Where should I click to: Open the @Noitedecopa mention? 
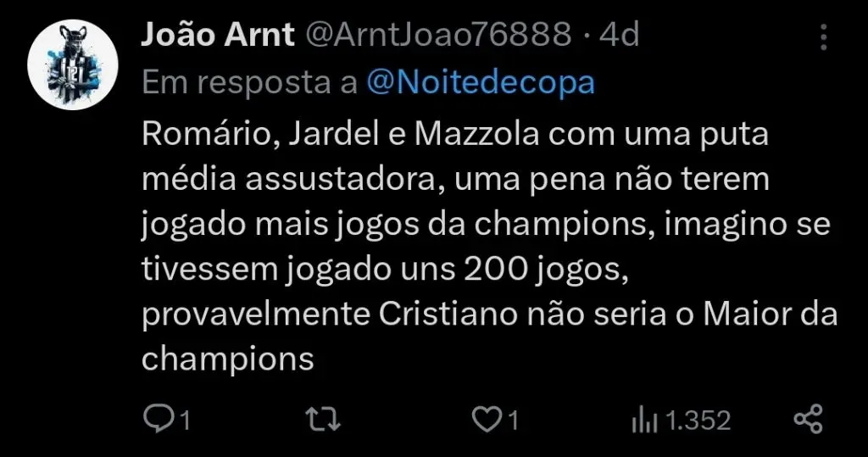pos(481,82)
